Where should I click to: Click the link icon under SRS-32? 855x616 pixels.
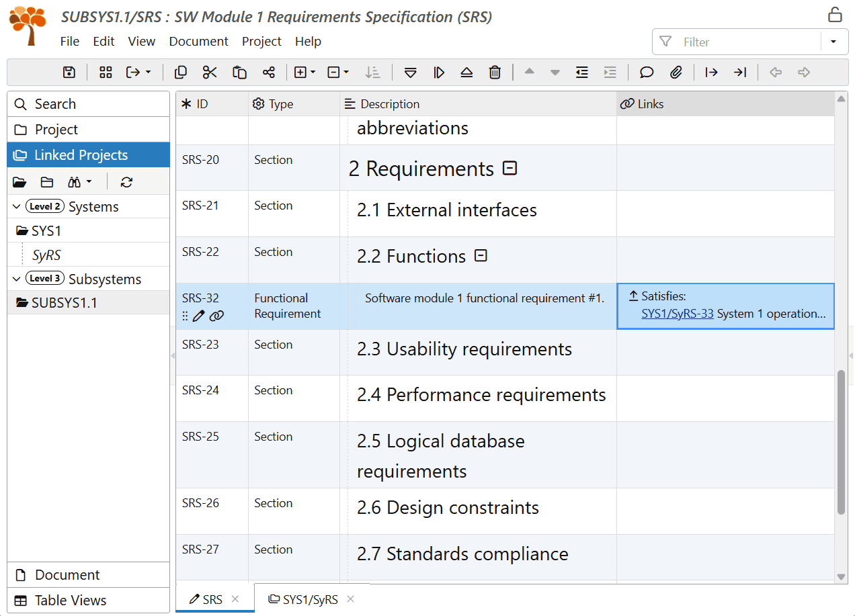[216, 316]
